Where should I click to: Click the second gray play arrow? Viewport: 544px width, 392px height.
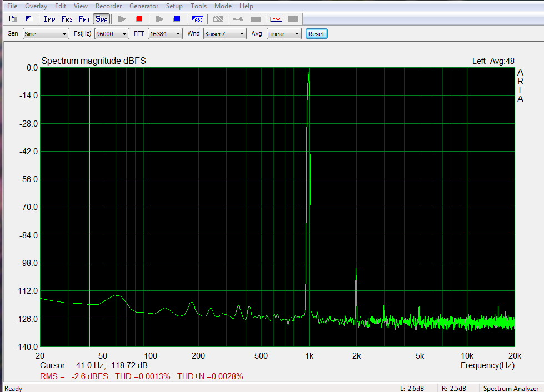pos(159,19)
